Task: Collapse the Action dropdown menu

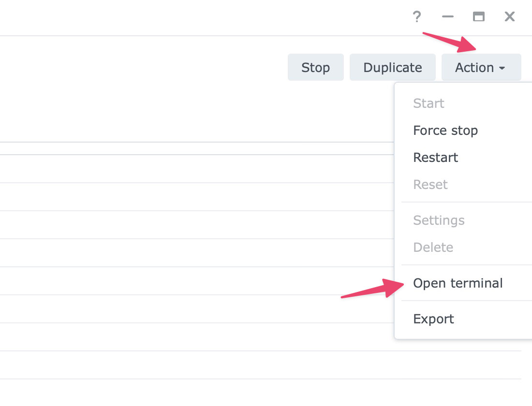Action: click(x=474, y=67)
